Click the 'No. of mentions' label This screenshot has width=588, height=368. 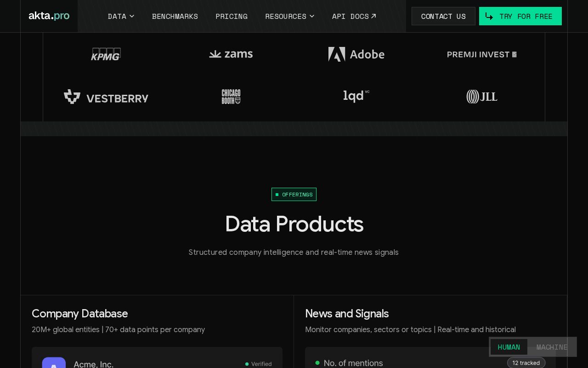click(x=353, y=363)
